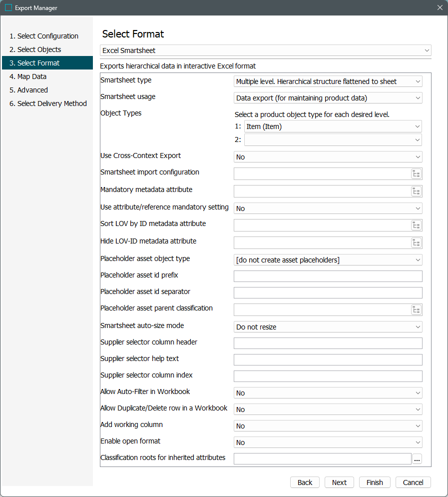448x497 pixels.
Task: Open picker for Sort LOV by ID attribute
Action: click(416, 225)
